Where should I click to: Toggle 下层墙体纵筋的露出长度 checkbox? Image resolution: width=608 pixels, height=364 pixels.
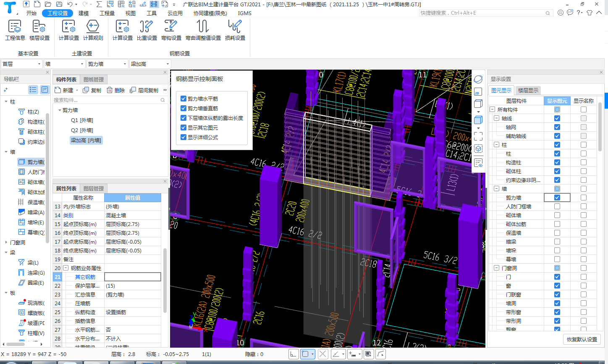(x=183, y=118)
